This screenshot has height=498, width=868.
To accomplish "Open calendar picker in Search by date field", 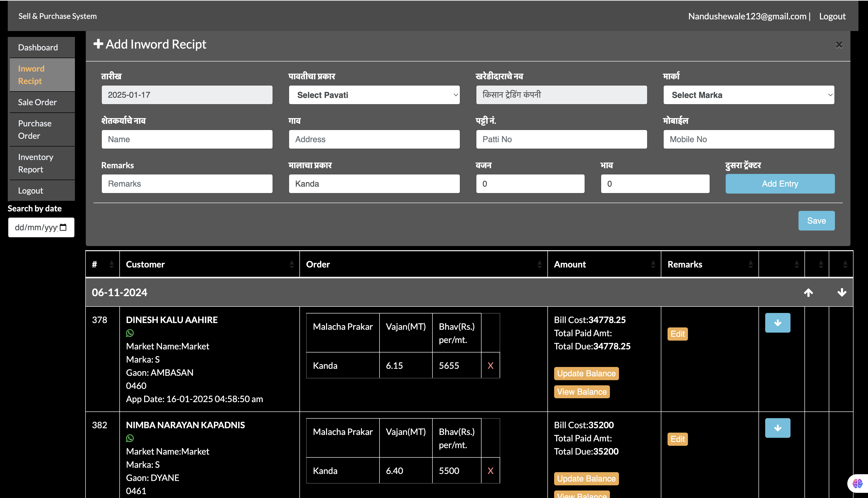I will tap(63, 227).
